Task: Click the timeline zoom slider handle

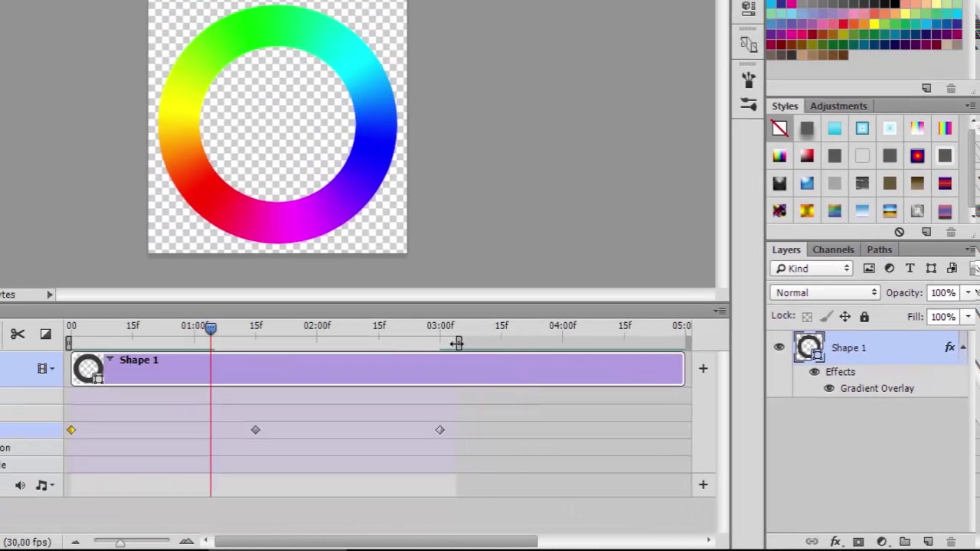Action: pyautogui.click(x=120, y=543)
